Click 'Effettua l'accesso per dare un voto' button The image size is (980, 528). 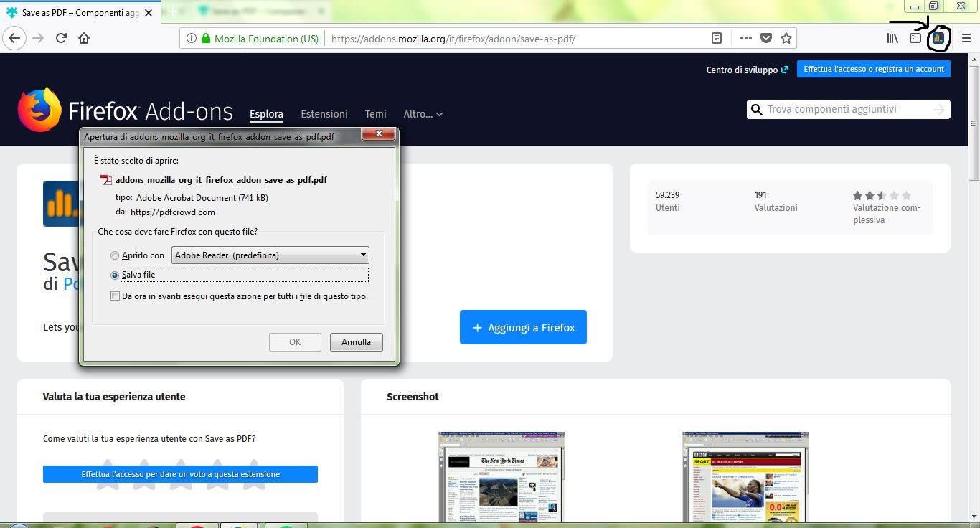pyautogui.click(x=180, y=474)
